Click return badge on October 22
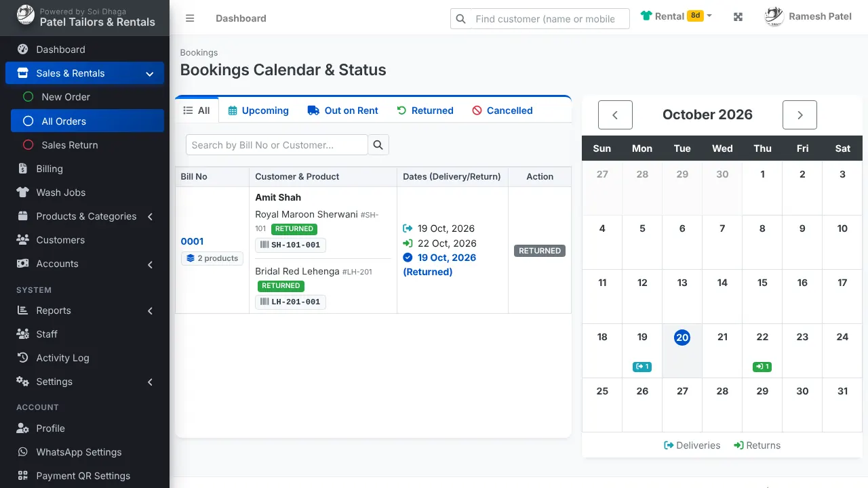Image resolution: width=868 pixels, height=488 pixels. pos(762,367)
